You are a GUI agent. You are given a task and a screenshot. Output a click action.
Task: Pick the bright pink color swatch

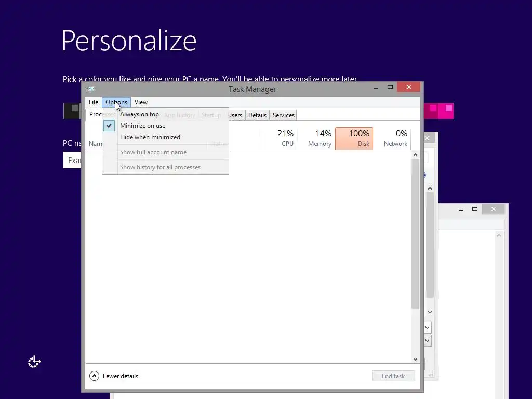(x=446, y=111)
